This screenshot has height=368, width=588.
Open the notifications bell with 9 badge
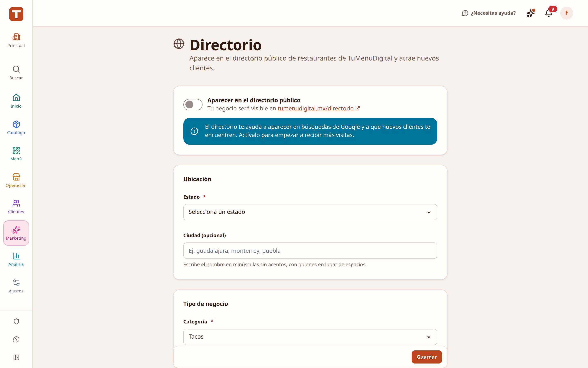click(549, 13)
